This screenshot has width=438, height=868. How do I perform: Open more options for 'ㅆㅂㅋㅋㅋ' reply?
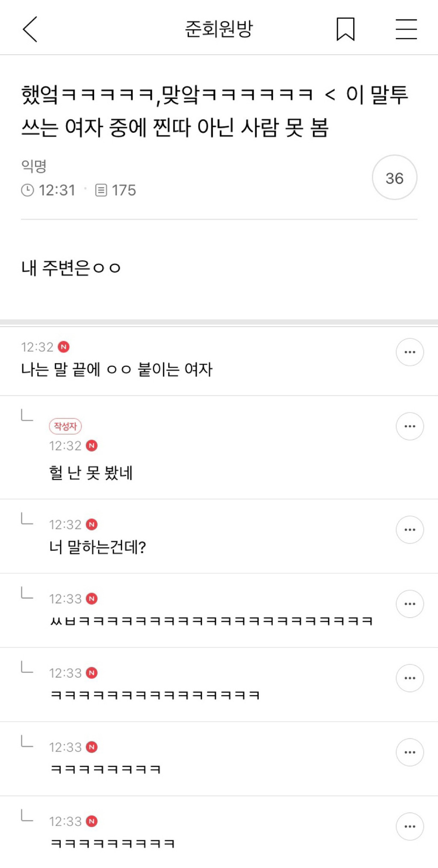pos(409,604)
